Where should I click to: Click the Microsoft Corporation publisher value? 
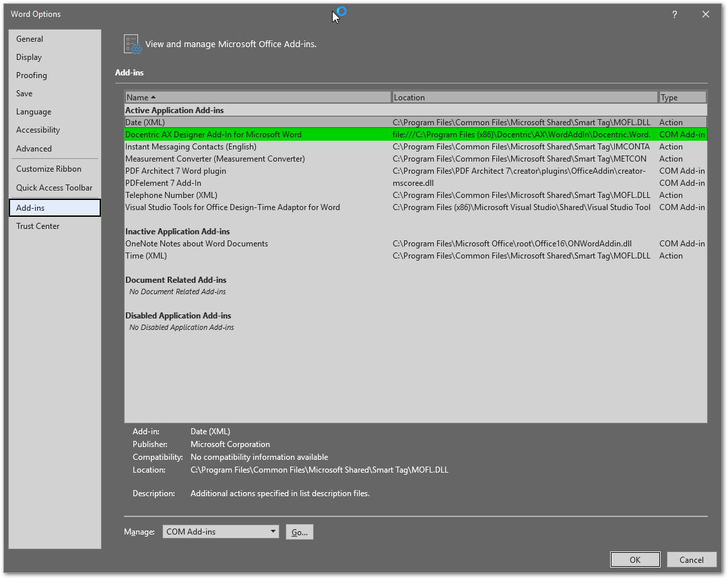230,444
